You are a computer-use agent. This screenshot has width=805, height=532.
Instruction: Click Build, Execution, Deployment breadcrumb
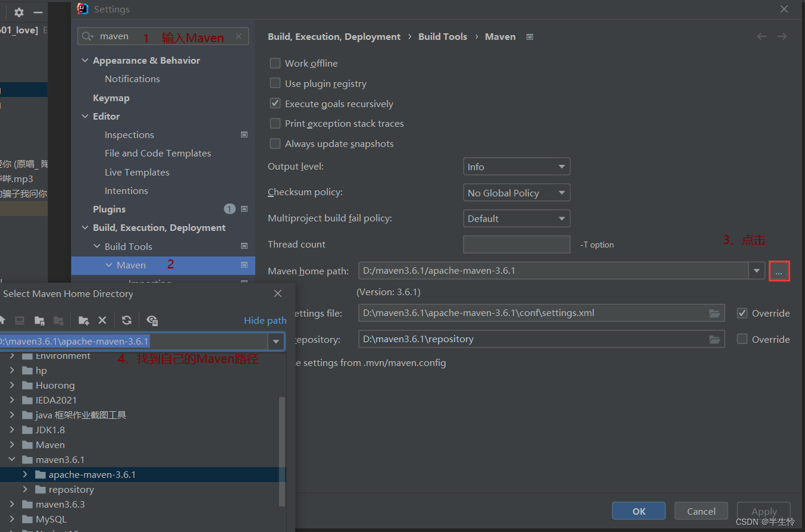tap(334, 37)
